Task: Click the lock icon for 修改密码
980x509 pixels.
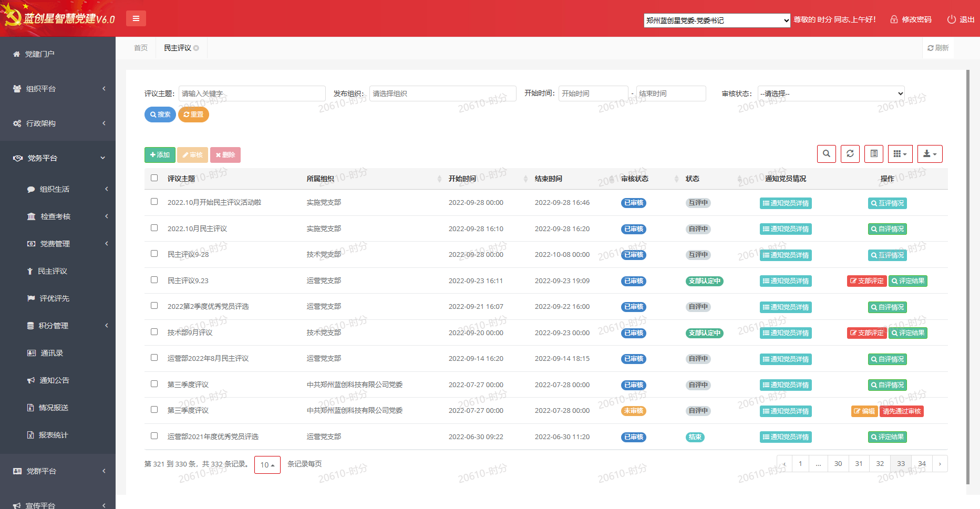Action: click(x=894, y=19)
